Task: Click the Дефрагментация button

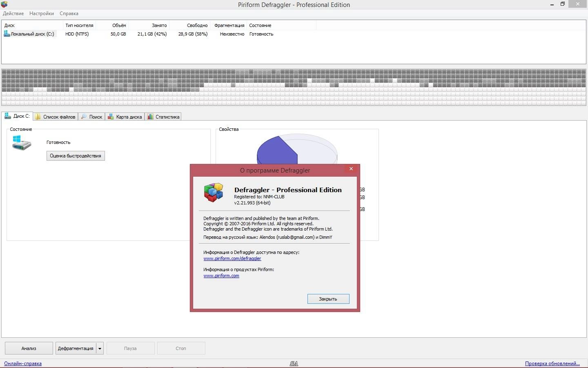Action: click(76, 348)
